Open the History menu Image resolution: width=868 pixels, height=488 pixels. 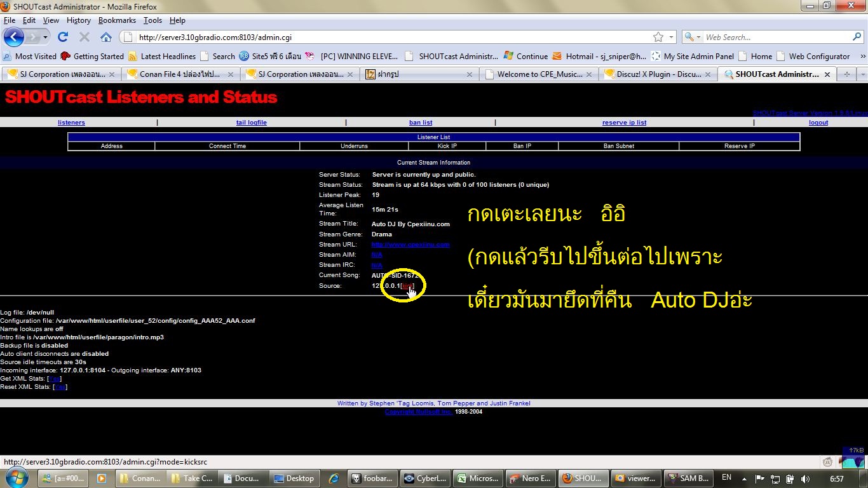click(x=78, y=20)
